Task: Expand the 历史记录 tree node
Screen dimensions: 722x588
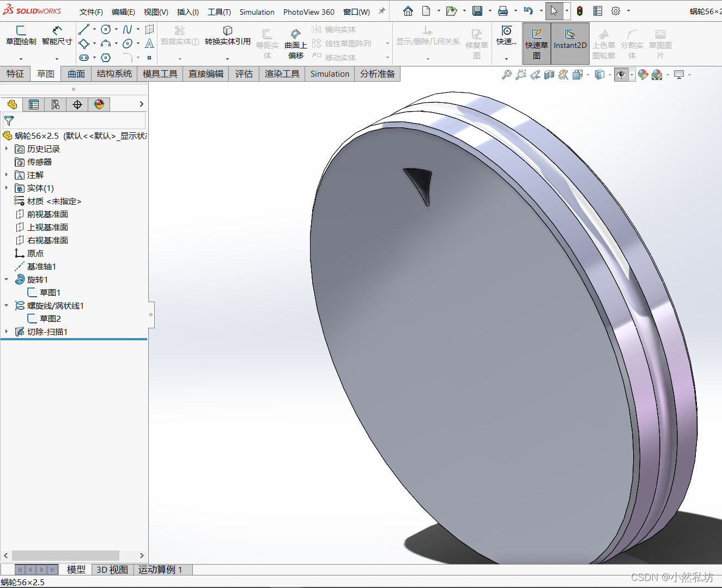Action: (x=7, y=149)
